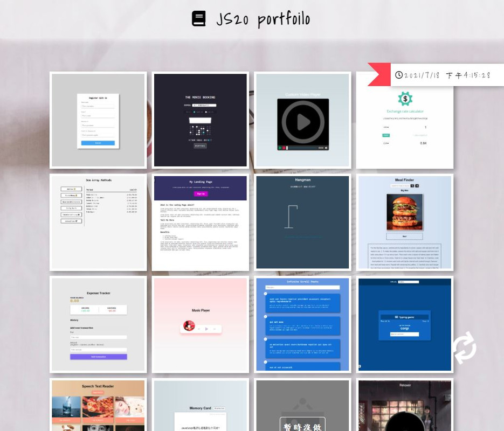Open the DOM Array Methods thumbnail
This screenshot has width=504, height=431.
[98, 223]
